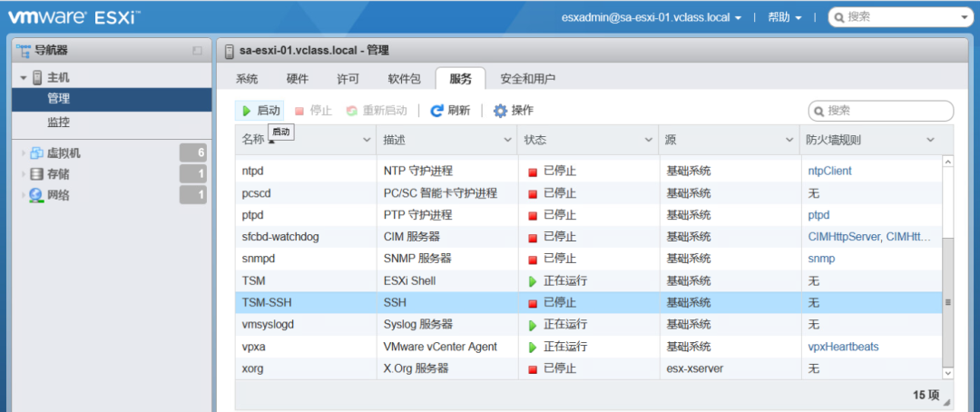Switch to the 系统 tab

click(246, 79)
